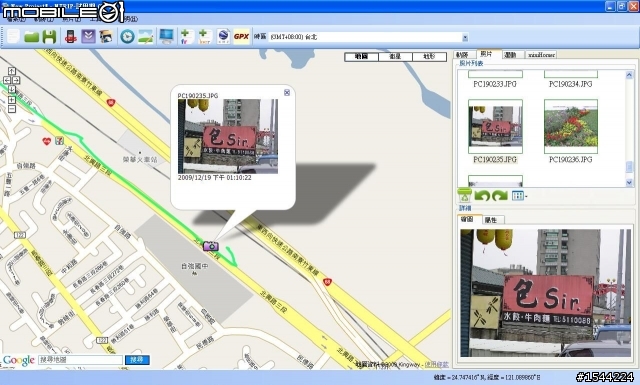Image resolution: width=640 pixels, height=385 pixels.
Task: Switch map view to 地形 terrain mode
Action: tap(429, 57)
